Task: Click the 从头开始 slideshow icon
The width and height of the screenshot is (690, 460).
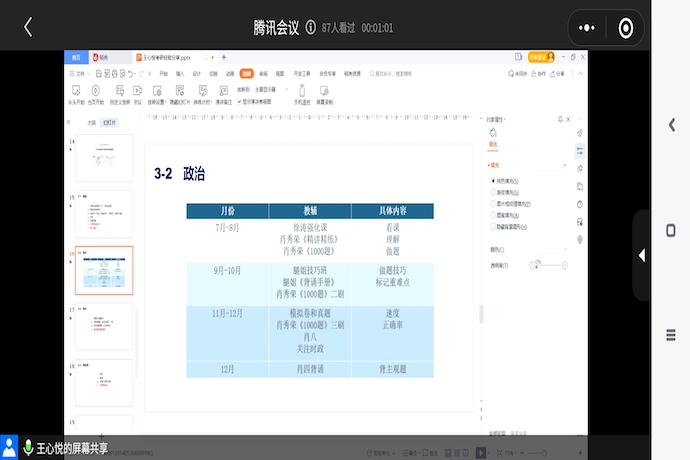Action: point(76,90)
